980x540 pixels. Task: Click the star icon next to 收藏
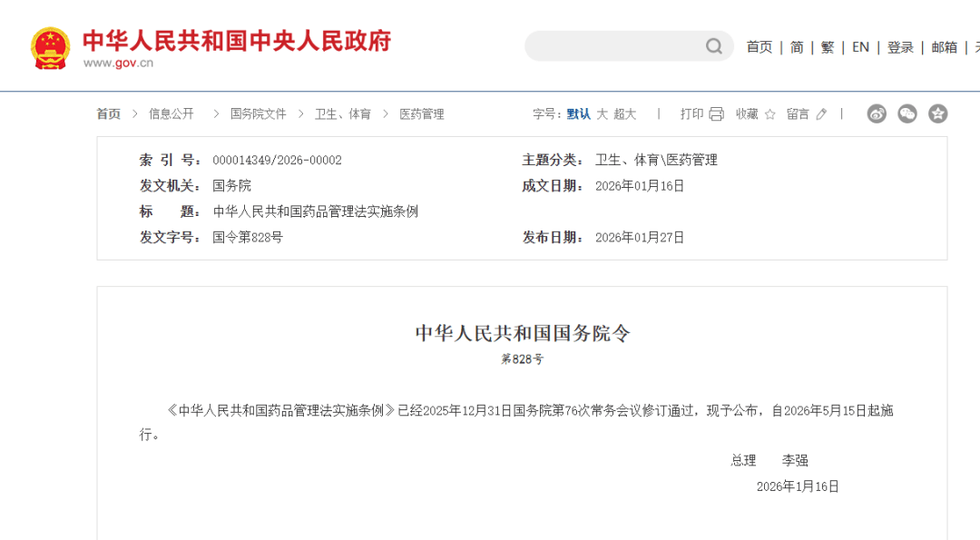pos(770,114)
